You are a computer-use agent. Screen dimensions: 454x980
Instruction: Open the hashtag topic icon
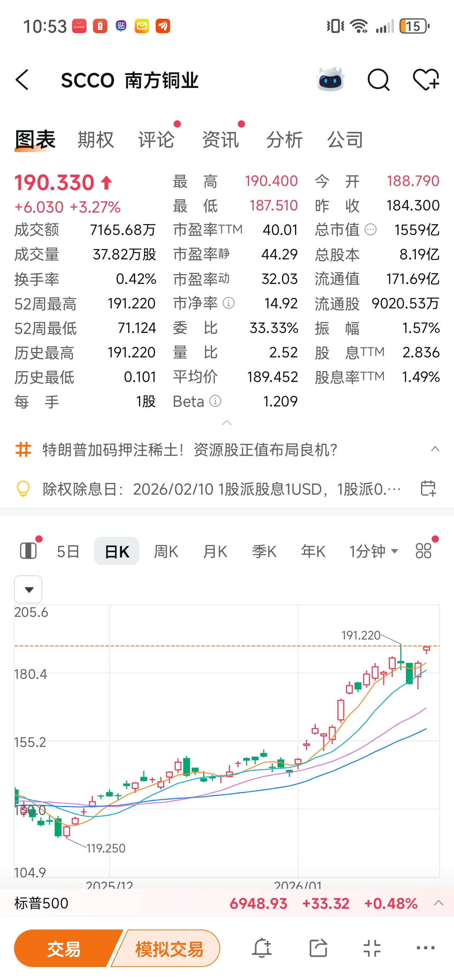pos(23,449)
